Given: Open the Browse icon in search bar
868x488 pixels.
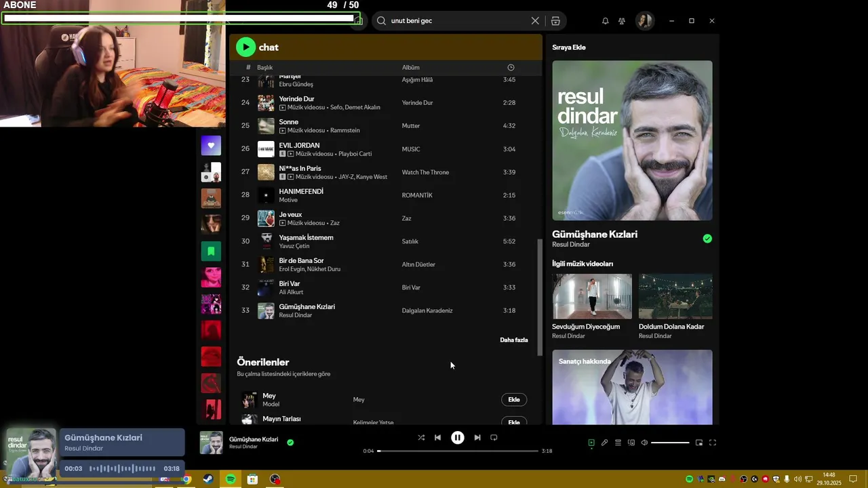Looking at the screenshot, I should 555,21.
